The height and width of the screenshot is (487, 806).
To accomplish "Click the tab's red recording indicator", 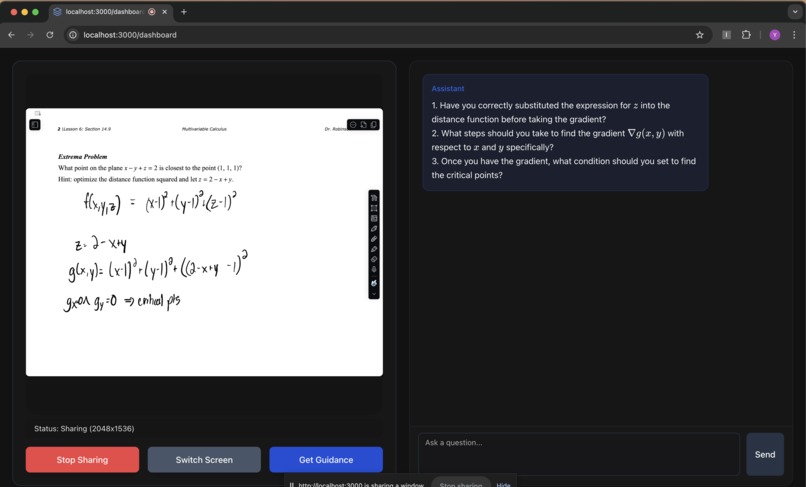I will click(152, 12).
